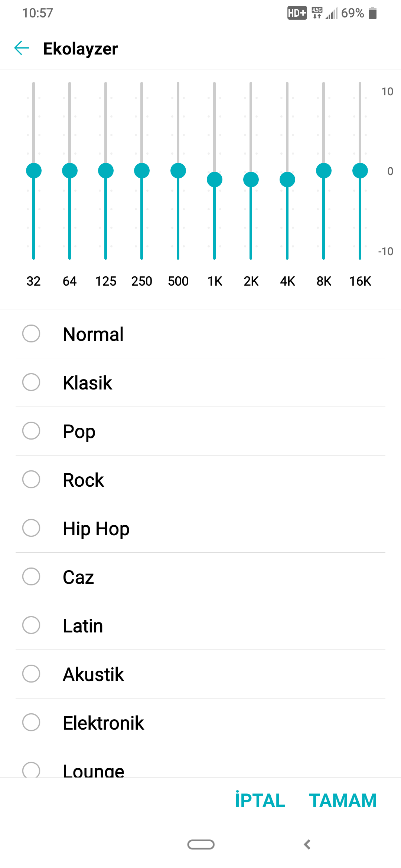Select the Caz preset radio button
401x868 pixels.
(31, 577)
